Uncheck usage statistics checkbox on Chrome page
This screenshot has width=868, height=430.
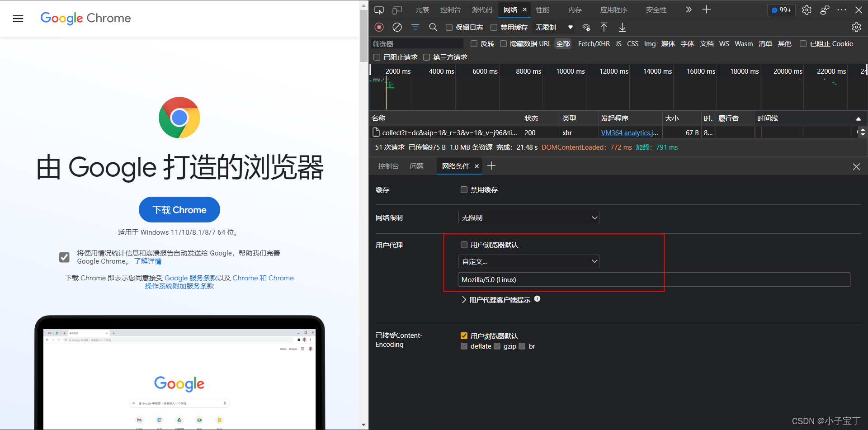[x=64, y=257]
